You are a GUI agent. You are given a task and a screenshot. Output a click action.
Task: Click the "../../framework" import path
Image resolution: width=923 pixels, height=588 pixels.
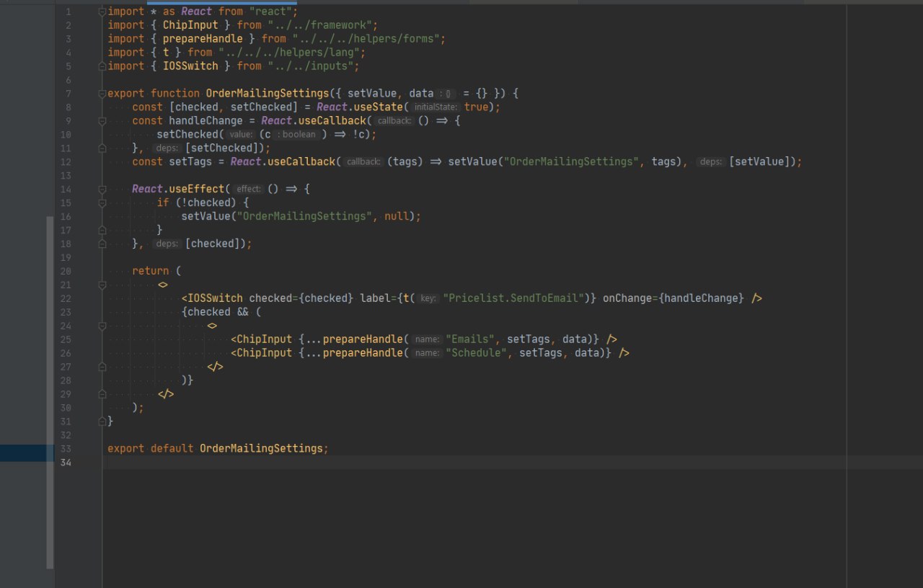point(322,25)
